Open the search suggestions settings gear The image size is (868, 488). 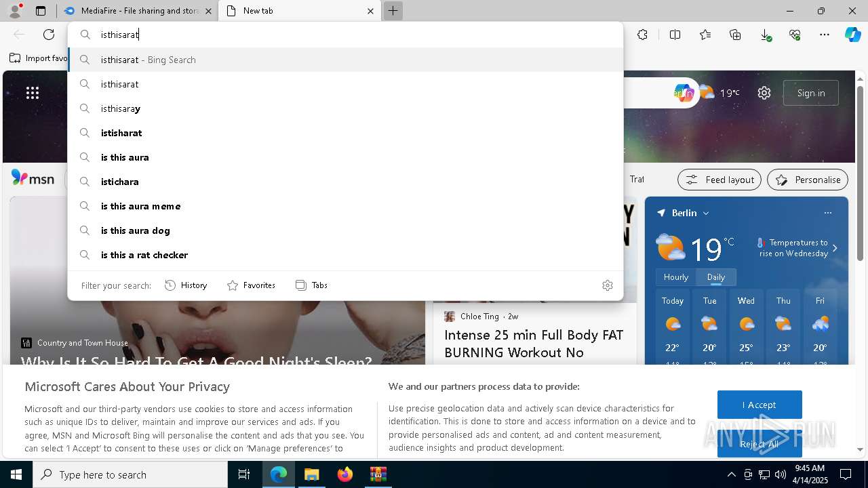coord(608,285)
